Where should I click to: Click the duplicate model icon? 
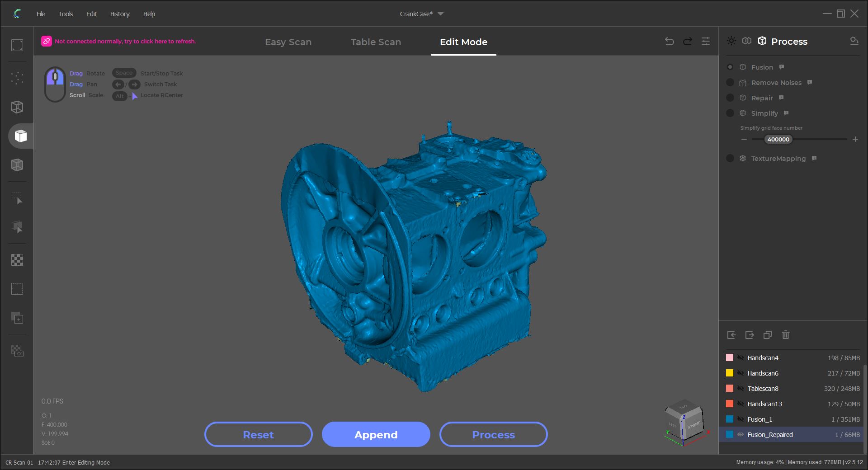768,335
